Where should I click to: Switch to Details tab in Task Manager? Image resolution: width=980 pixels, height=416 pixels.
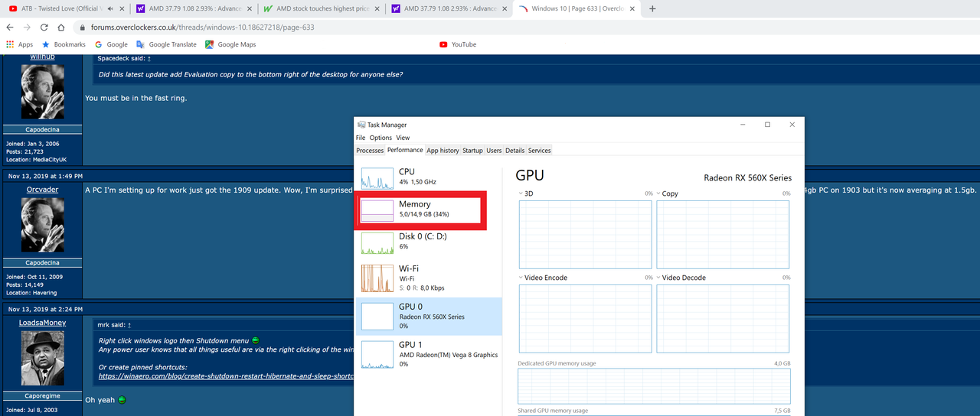tap(514, 151)
